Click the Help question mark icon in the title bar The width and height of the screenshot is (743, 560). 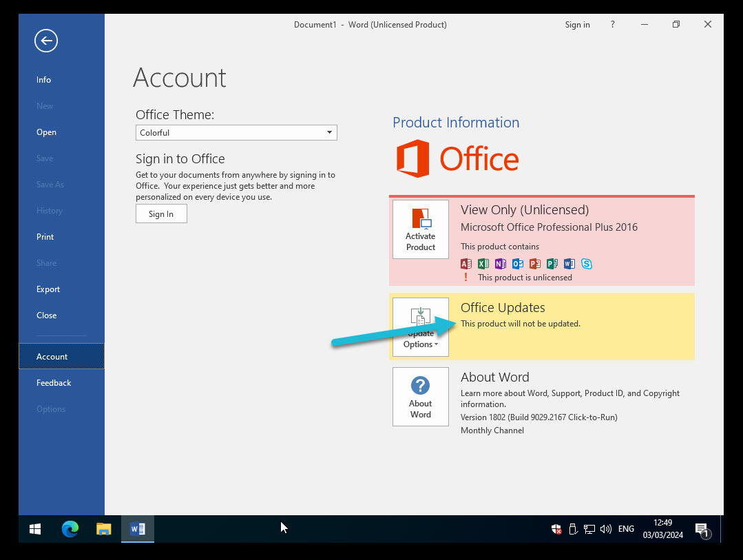click(x=613, y=25)
